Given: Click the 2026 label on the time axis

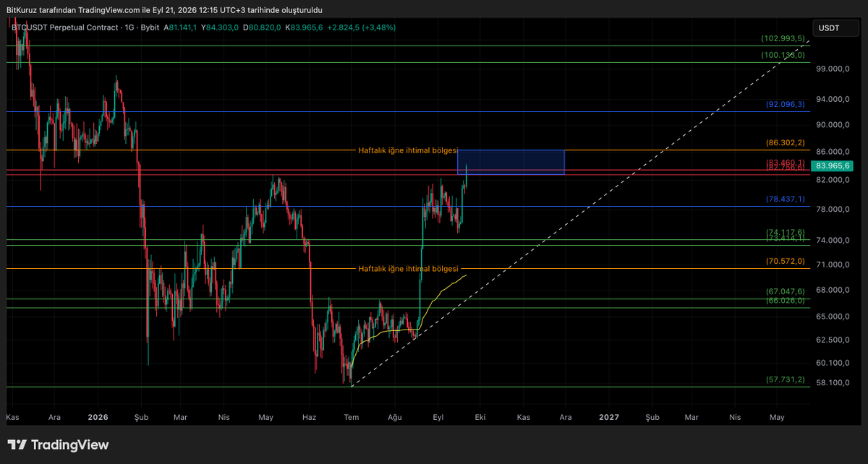Looking at the screenshot, I should tap(98, 417).
